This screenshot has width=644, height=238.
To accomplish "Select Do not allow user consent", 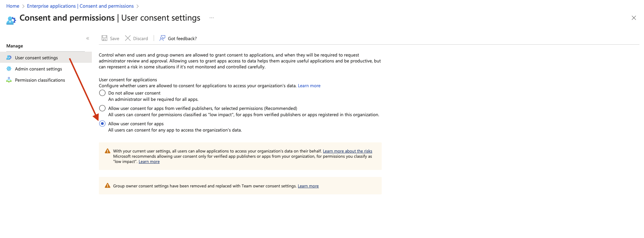I will tap(102, 93).
